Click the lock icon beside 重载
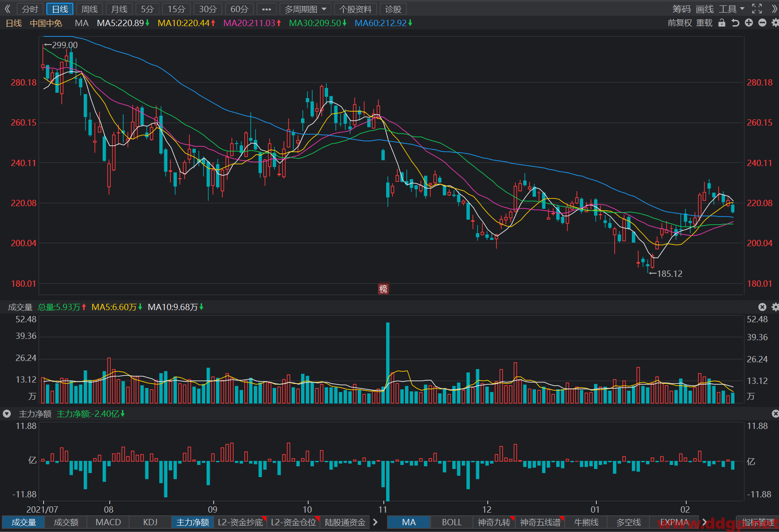The image size is (779, 532). (722, 23)
